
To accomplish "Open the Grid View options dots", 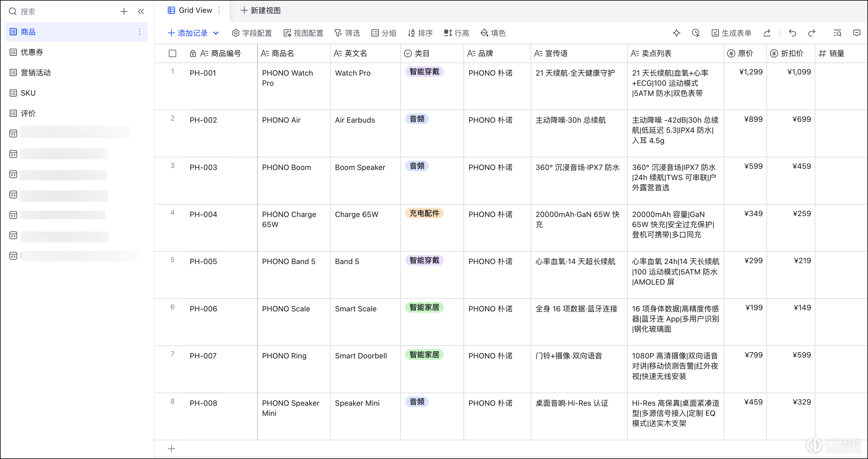I will [x=219, y=10].
